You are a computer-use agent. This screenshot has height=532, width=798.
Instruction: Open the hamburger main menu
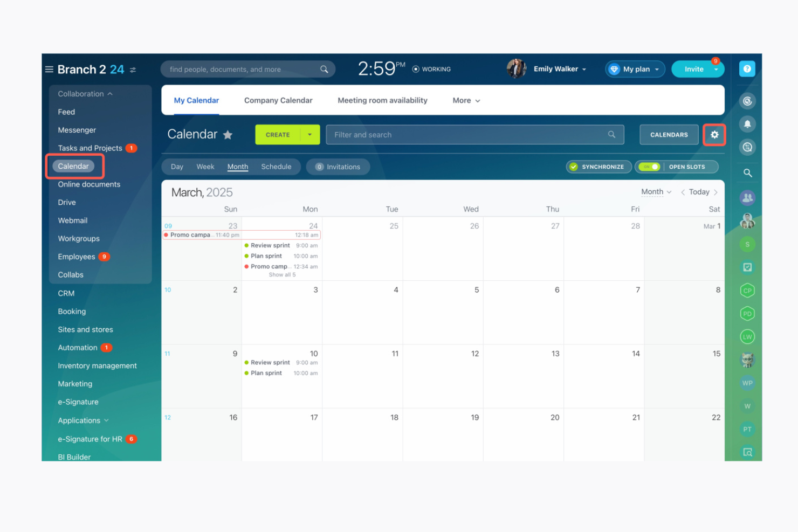pos(49,70)
